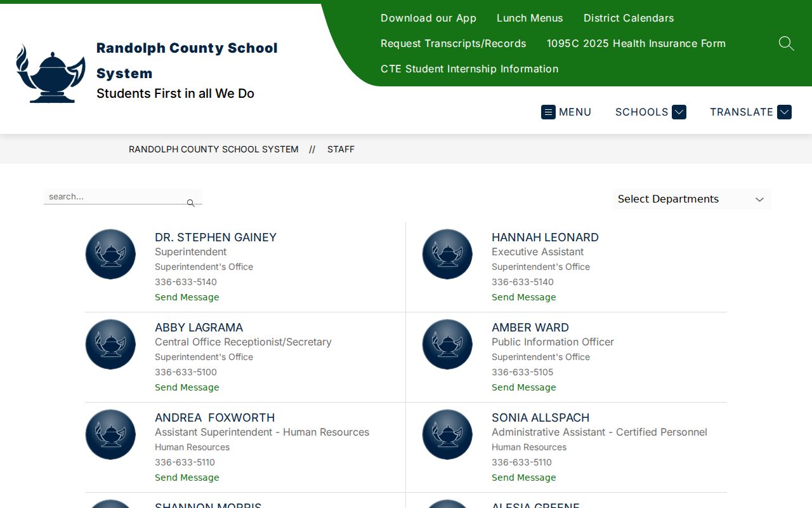Send Message to Abby Lagrama

187,387
